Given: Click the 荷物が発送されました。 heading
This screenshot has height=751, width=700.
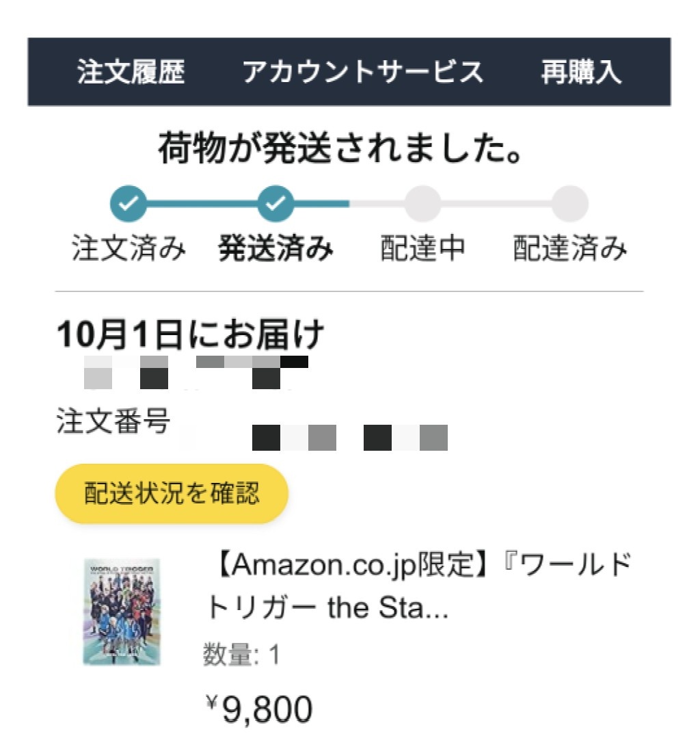Looking at the screenshot, I should [340, 150].
